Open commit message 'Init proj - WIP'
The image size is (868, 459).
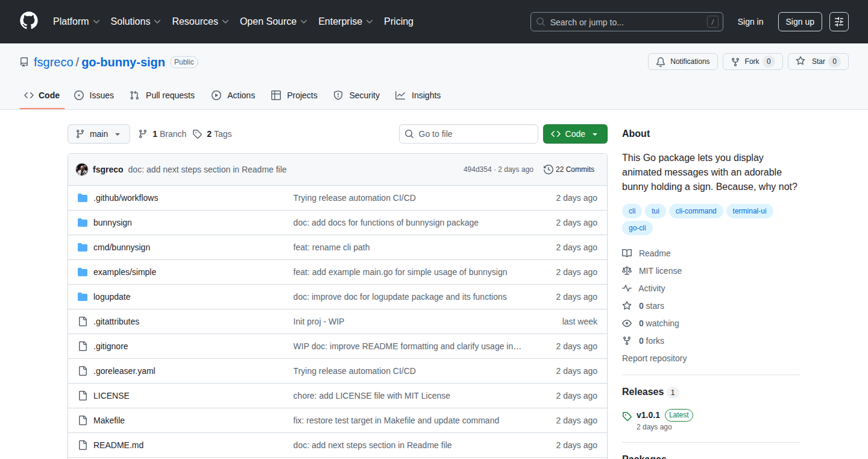pyautogui.click(x=319, y=321)
